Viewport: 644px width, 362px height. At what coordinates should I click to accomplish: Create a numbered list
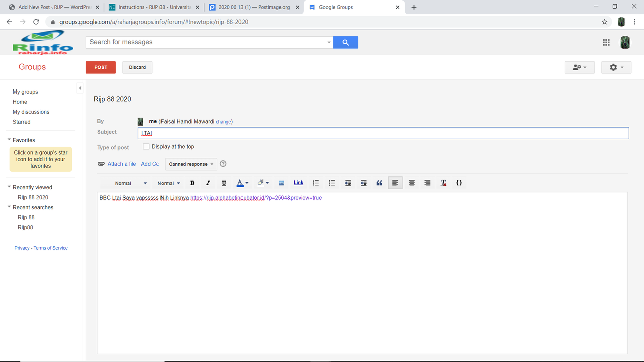[x=316, y=183]
